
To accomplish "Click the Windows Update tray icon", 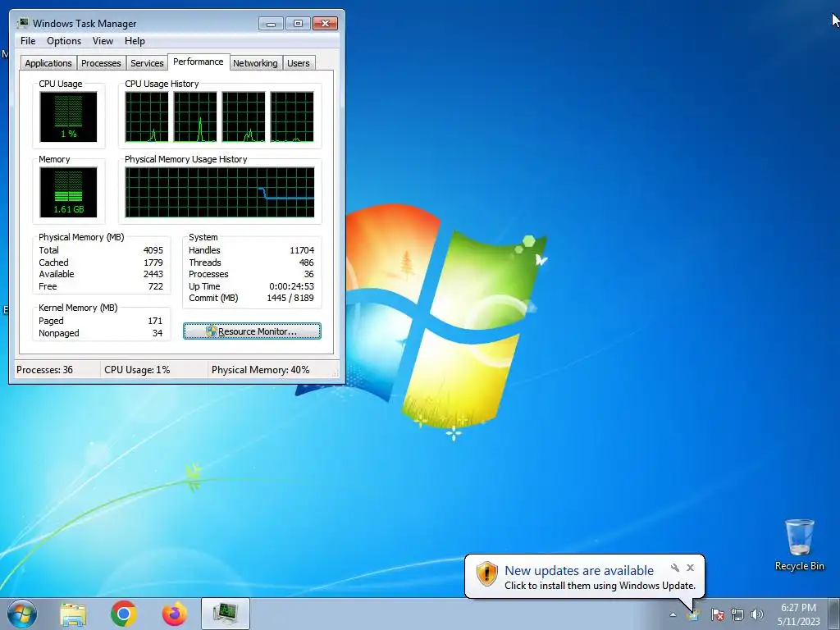I will pyautogui.click(x=694, y=614).
